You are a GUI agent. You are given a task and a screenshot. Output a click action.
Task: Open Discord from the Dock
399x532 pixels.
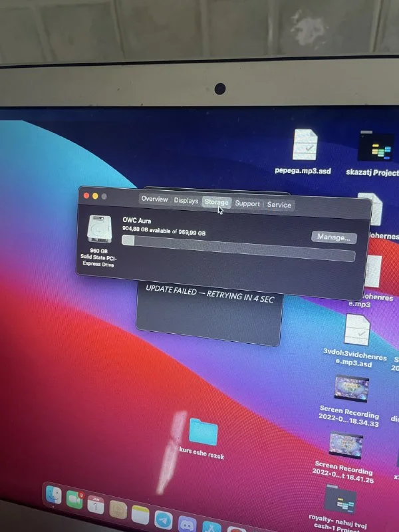pos(188,523)
